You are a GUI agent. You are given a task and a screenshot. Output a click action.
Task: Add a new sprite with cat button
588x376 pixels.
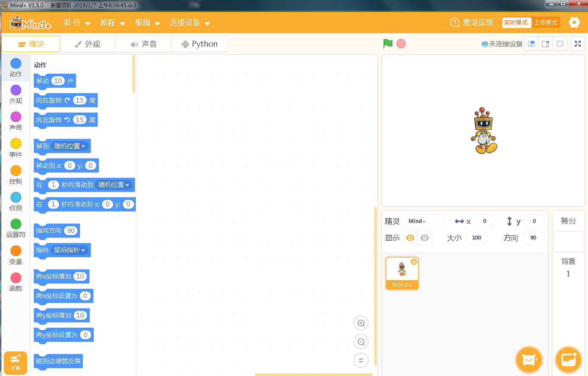[x=529, y=360]
